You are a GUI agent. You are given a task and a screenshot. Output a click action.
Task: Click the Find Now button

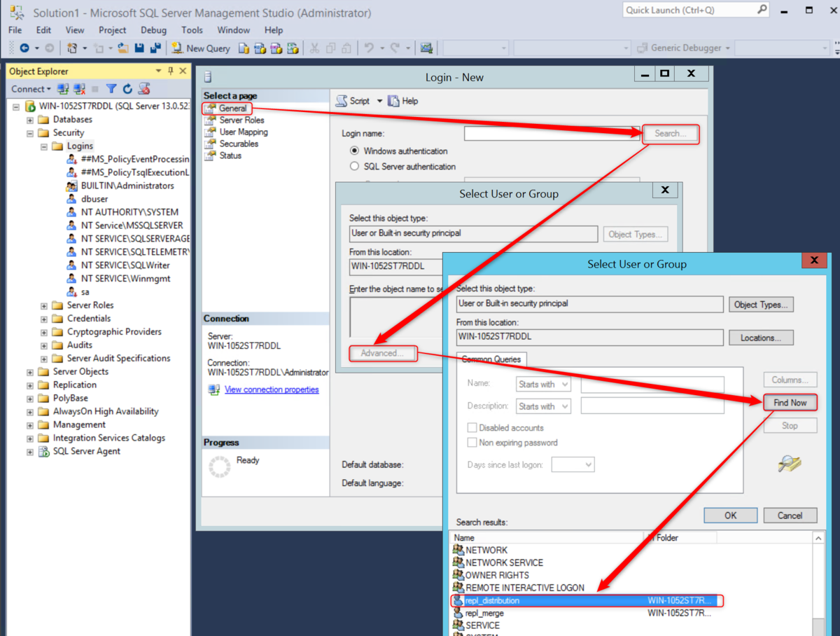pyautogui.click(x=790, y=403)
